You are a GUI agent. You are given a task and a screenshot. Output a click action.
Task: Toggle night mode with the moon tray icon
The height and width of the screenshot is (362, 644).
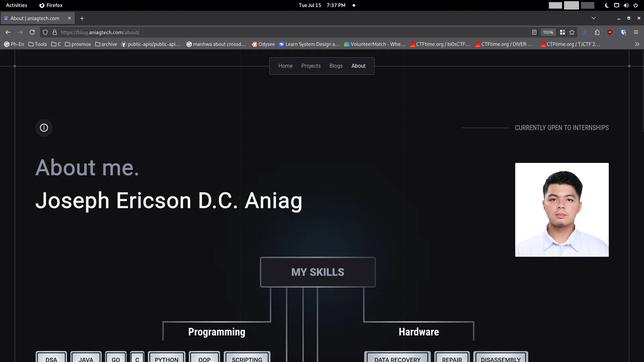pyautogui.click(x=606, y=5)
